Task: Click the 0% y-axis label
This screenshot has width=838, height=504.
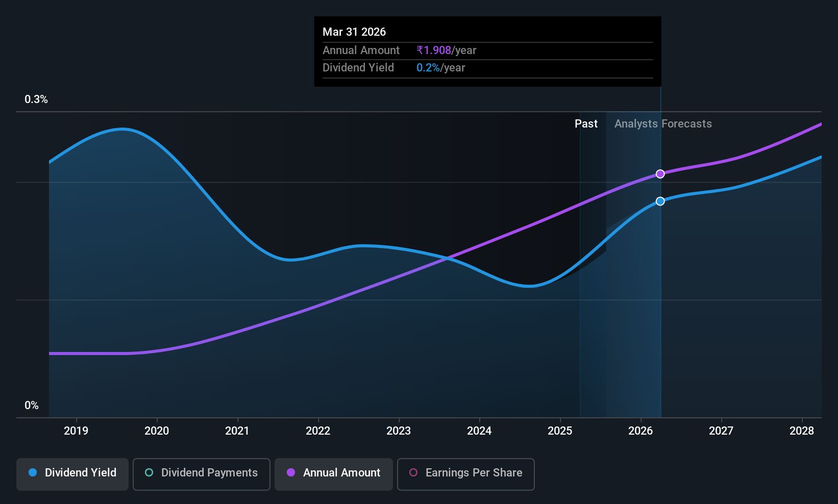Action: (32, 406)
